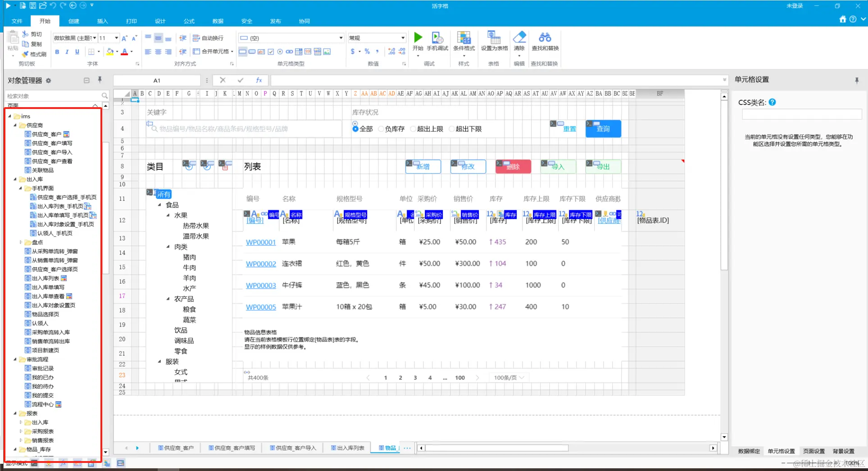Screen dimensions: 868x471
Task: Switch to the 插入 ribbon tab
Action: pyautogui.click(x=103, y=21)
